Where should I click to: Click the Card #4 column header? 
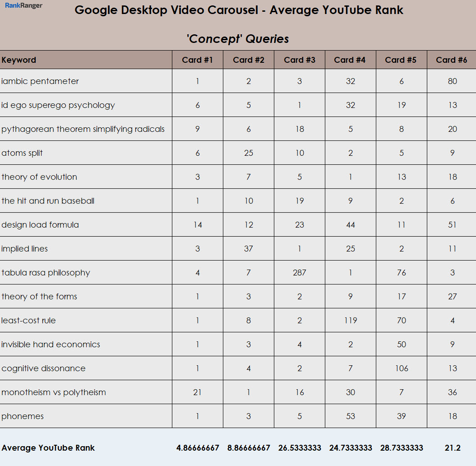350,60
